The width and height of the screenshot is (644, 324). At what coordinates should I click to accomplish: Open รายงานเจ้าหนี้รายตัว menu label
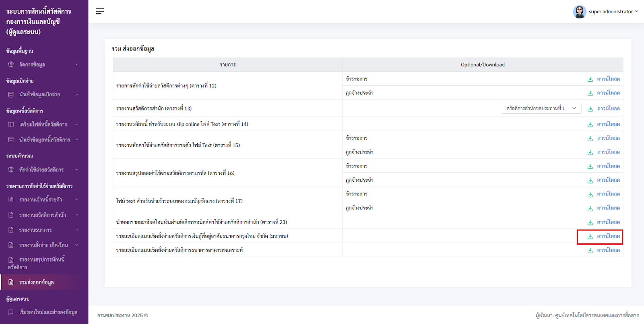41,199
